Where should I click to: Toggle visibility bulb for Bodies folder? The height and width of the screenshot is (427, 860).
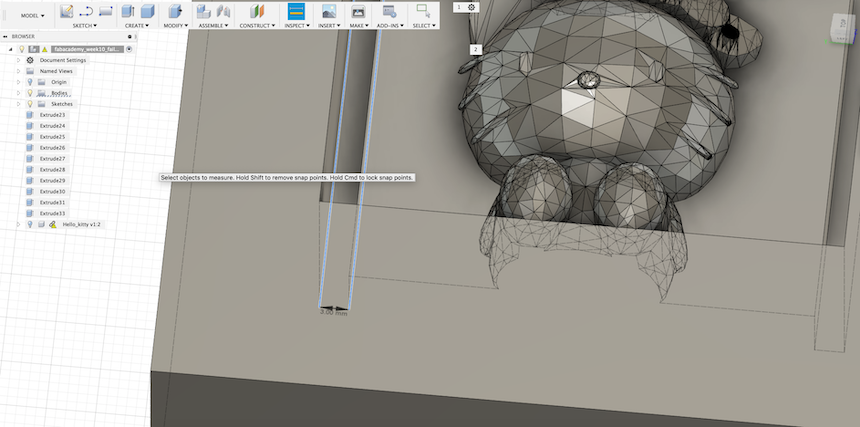point(30,93)
